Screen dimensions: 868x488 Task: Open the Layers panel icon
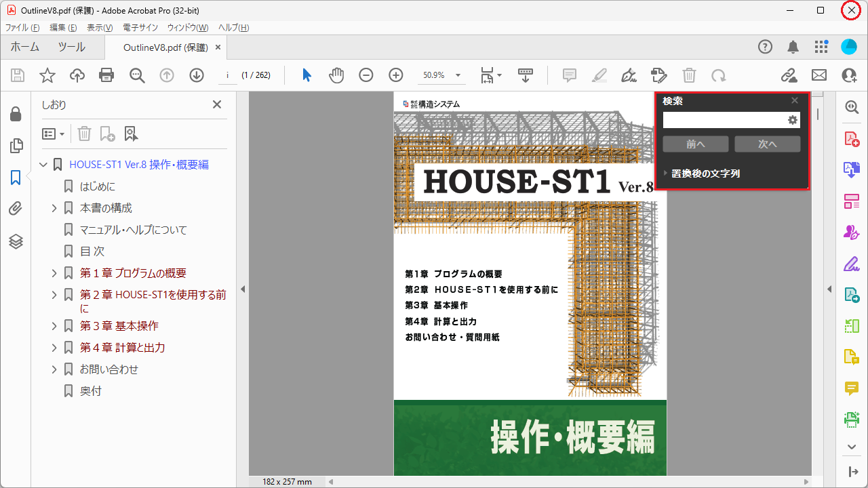[x=16, y=241]
